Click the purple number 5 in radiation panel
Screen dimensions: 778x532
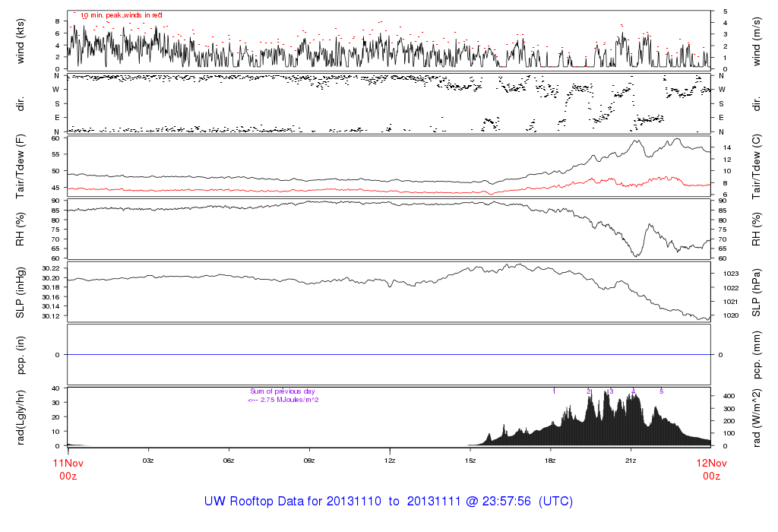tap(661, 391)
